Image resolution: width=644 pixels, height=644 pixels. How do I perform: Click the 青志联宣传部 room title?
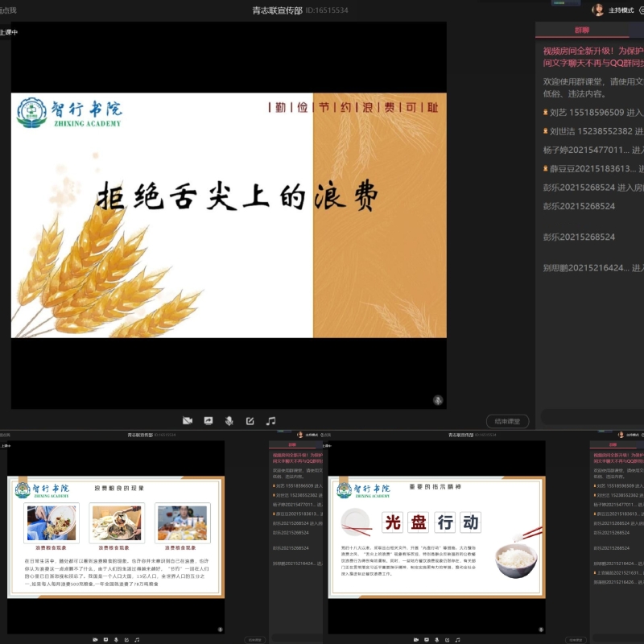(x=279, y=10)
